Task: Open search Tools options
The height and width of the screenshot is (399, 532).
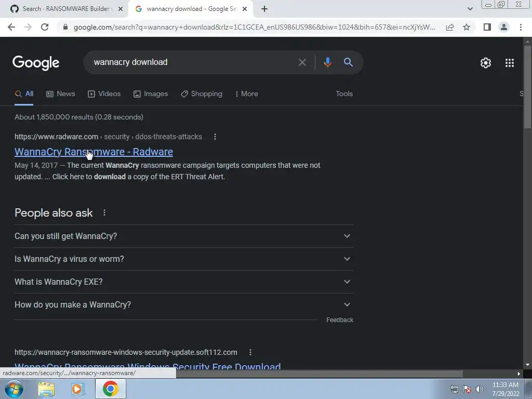Action: (344, 94)
